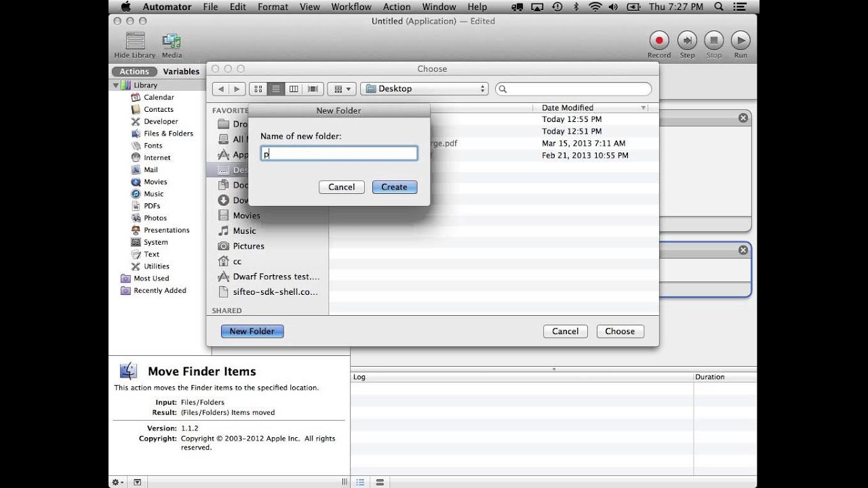Select Developer category in Library
868x488 pixels.
coord(161,121)
